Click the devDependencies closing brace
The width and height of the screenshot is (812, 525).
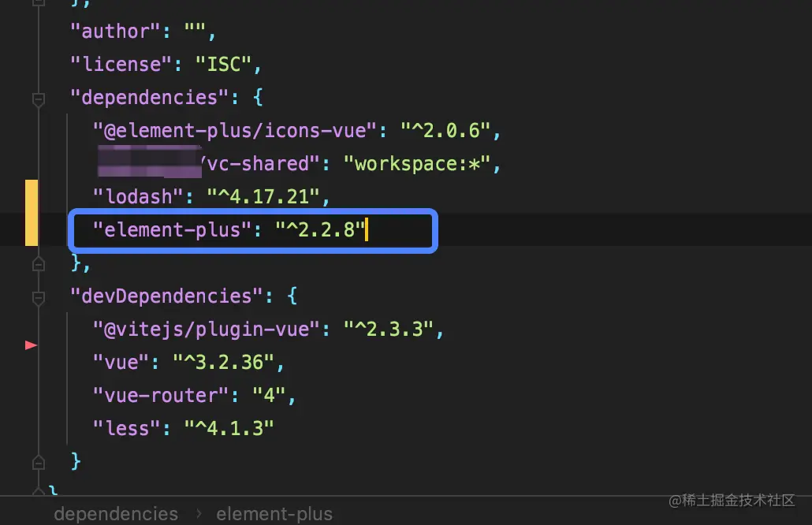[76, 461]
